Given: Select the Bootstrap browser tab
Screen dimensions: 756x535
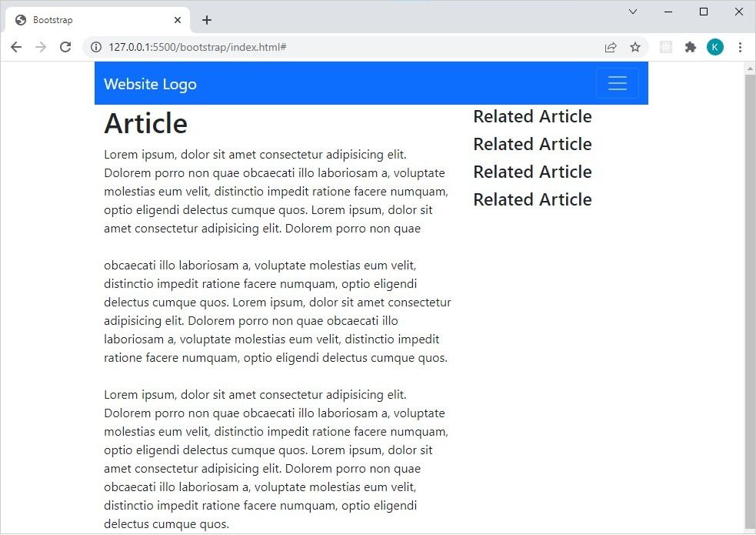Looking at the screenshot, I should click(98, 20).
